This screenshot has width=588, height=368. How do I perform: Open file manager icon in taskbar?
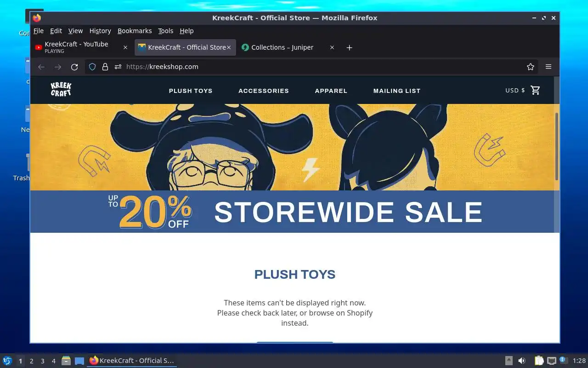[66, 361]
